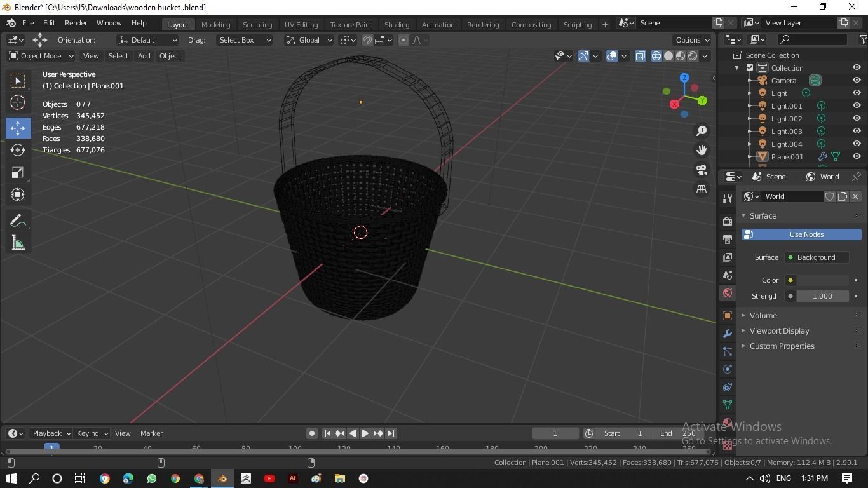Click the Use Nodes button
This screenshot has width=868, height=488.
(x=801, y=234)
